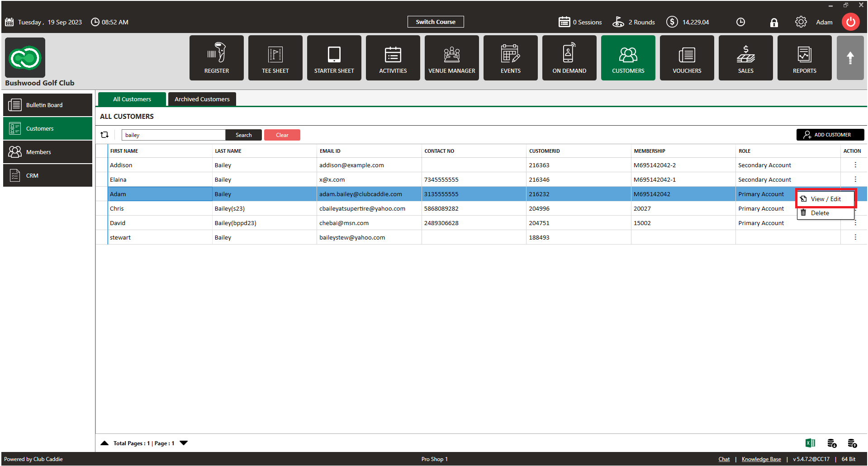Screen dimensions: 868x466
Task: Export customer list to Excel
Action: click(x=810, y=443)
